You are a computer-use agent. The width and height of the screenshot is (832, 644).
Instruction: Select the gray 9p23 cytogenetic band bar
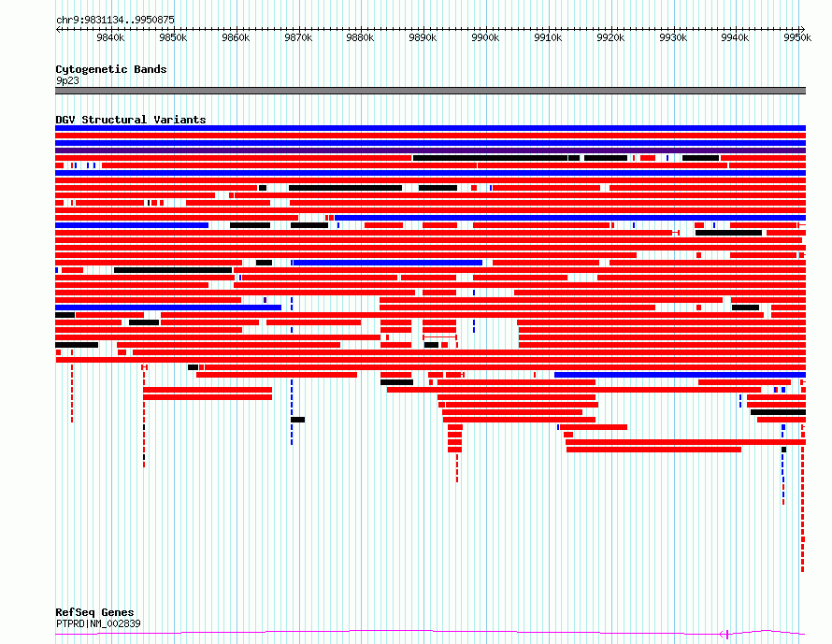coord(430,91)
